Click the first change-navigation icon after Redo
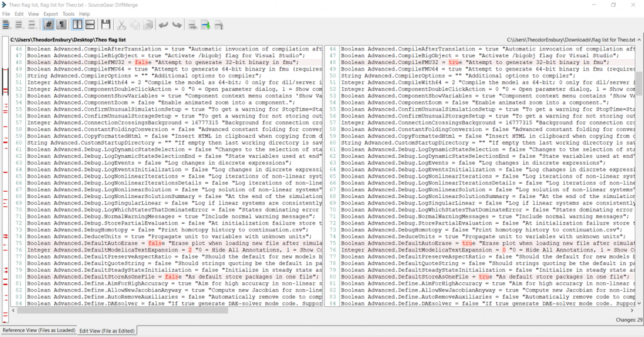644x337 pixels. [x=192, y=25]
